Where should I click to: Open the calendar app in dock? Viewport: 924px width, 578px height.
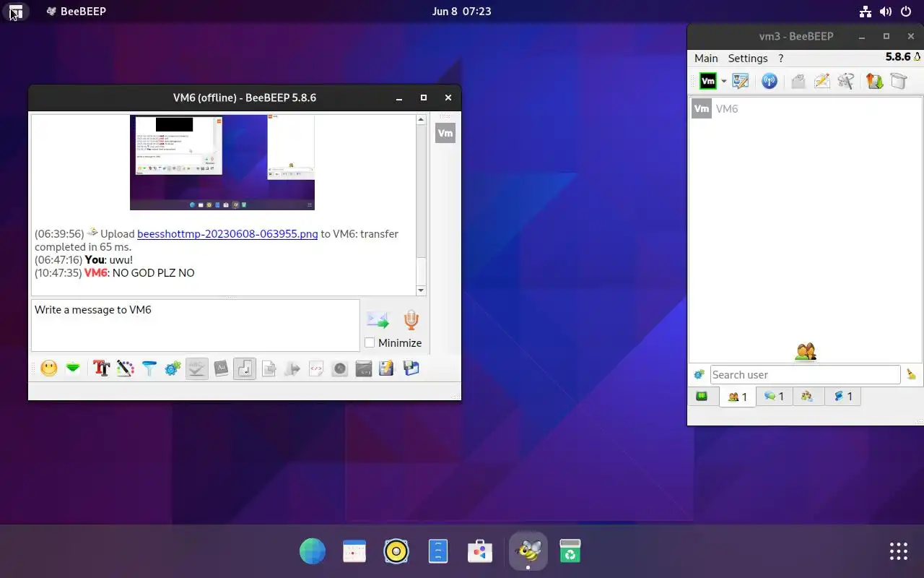pos(354,551)
